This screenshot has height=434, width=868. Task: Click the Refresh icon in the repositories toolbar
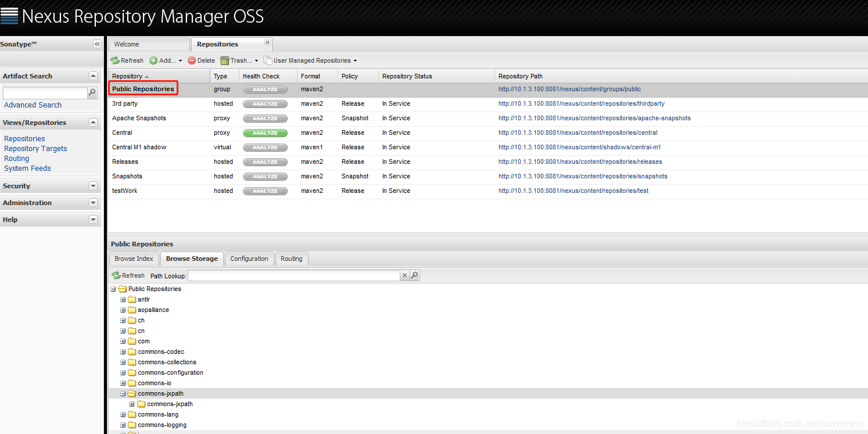(x=115, y=60)
